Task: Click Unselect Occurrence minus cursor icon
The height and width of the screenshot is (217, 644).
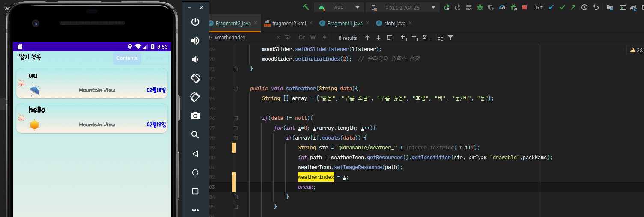Action: click(x=415, y=38)
